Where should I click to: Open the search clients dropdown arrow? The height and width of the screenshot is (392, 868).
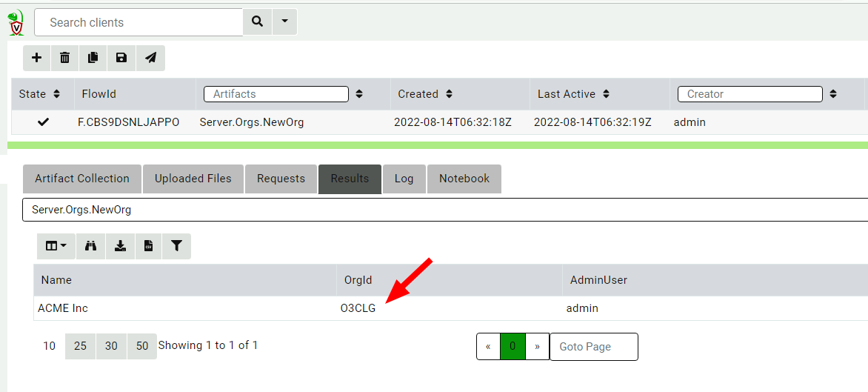point(284,22)
